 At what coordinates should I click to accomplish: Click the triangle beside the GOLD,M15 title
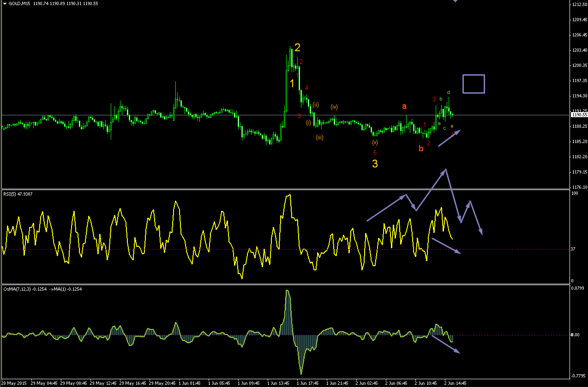point(4,3)
